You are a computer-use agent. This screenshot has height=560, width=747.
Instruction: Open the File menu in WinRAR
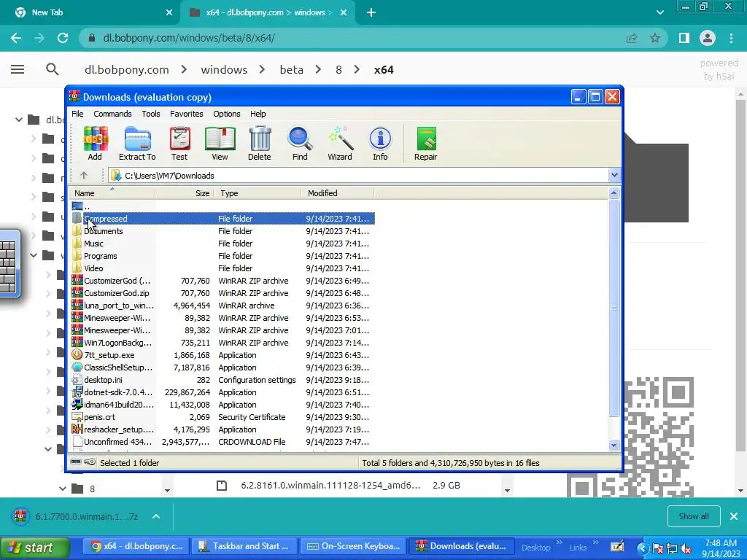coord(77,114)
